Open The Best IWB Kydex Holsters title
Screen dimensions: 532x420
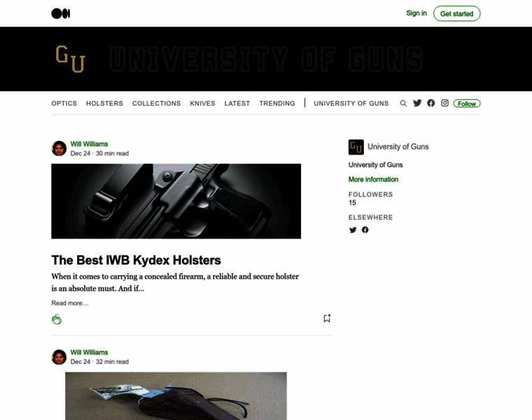coord(136,260)
